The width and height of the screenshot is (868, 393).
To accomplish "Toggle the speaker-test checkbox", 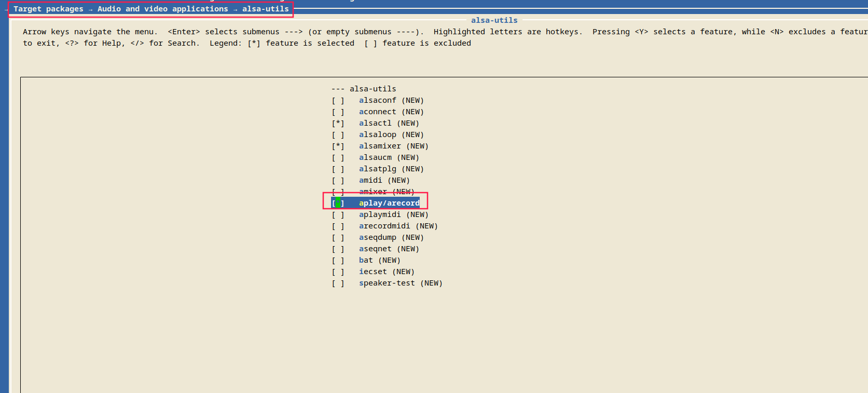I will point(338,283).
